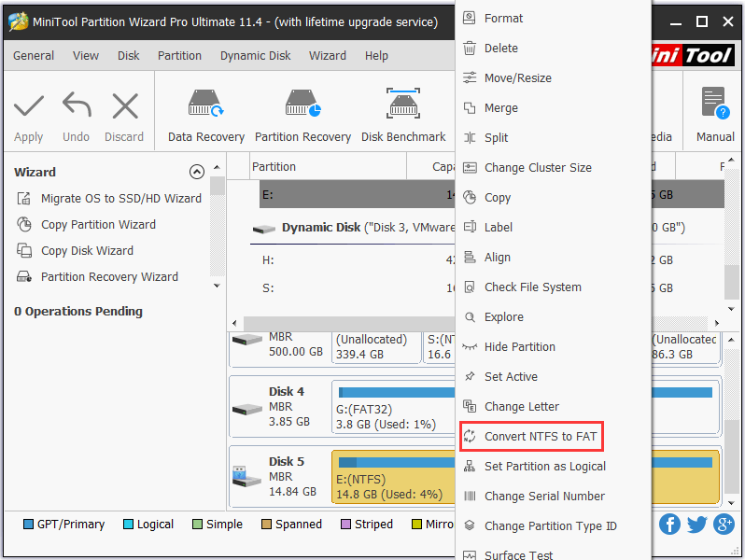Click the Discard X icon
Viewport: 745px width, 560px height.
coord(125,105)
